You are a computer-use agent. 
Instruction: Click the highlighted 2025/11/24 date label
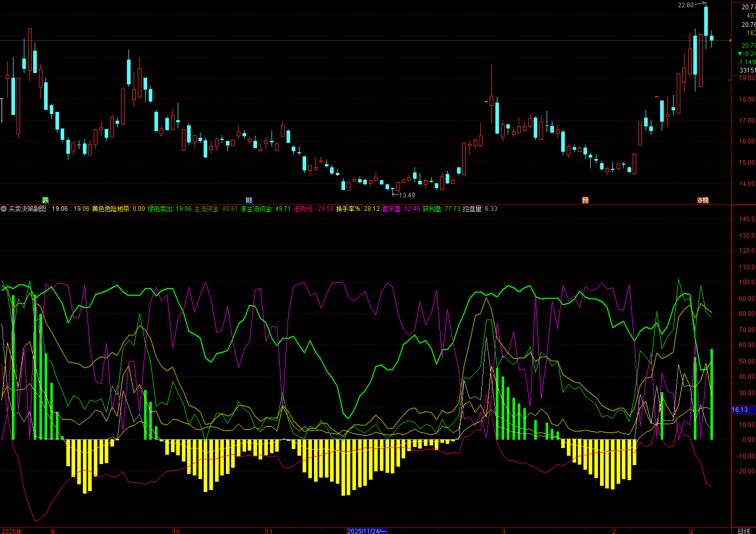coord(367,531)
